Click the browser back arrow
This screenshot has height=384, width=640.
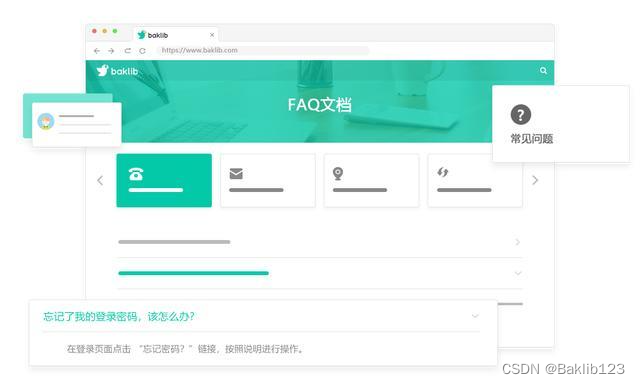(97, 51)
